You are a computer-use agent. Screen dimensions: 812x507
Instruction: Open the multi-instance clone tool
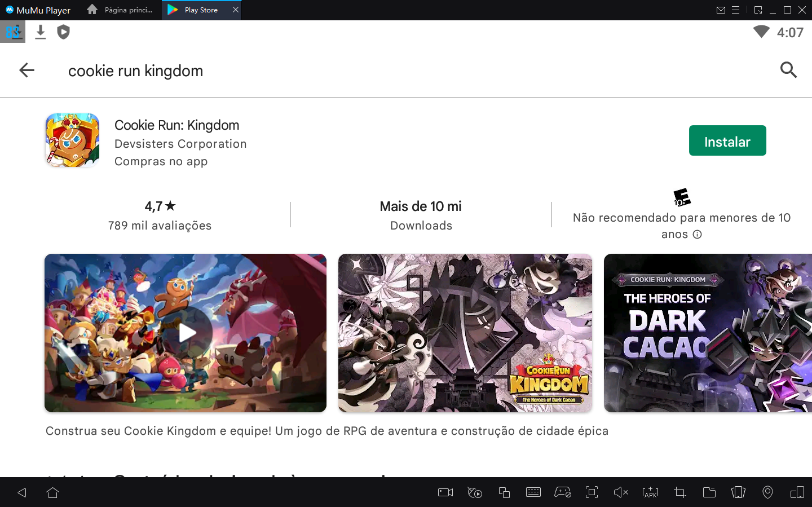tap(504, 492)
